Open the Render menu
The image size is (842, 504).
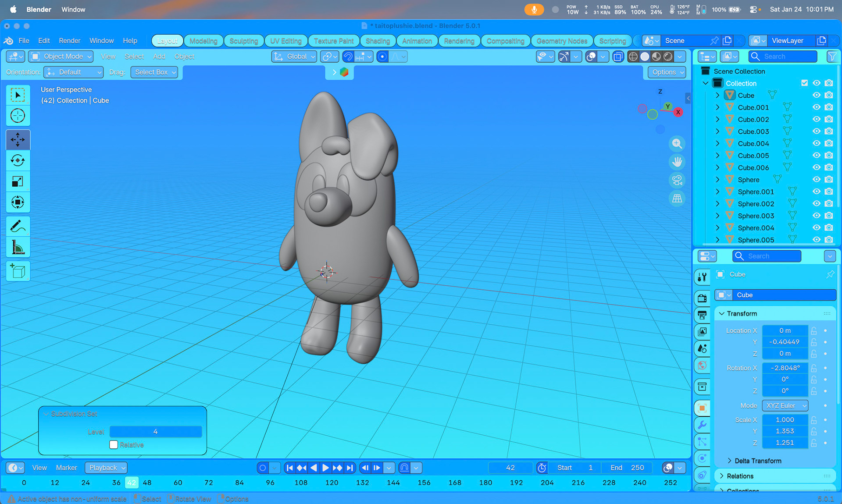(69, 41)
